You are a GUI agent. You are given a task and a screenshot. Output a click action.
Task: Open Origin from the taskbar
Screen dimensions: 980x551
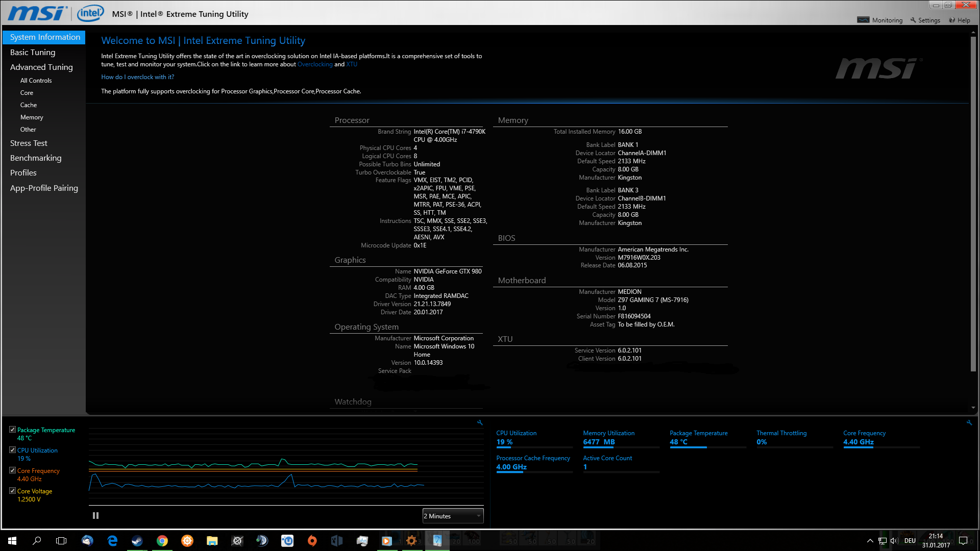pyautogui.click(x=312, y=541)
